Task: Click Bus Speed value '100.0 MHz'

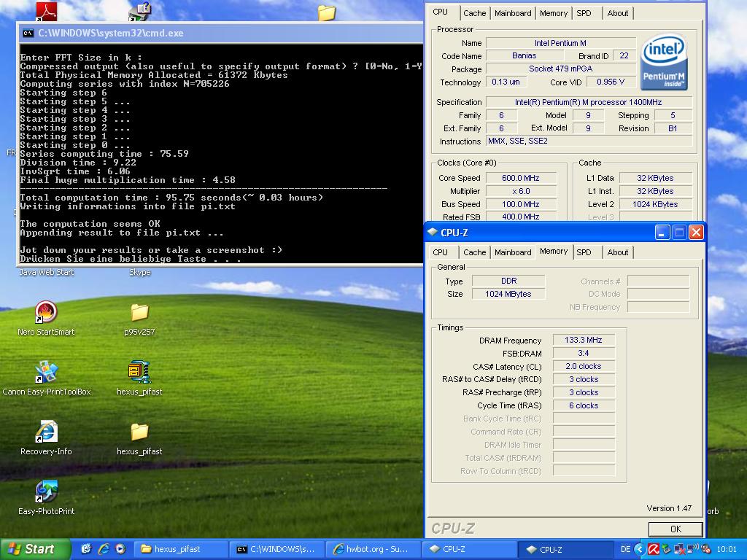Action: 521,204
